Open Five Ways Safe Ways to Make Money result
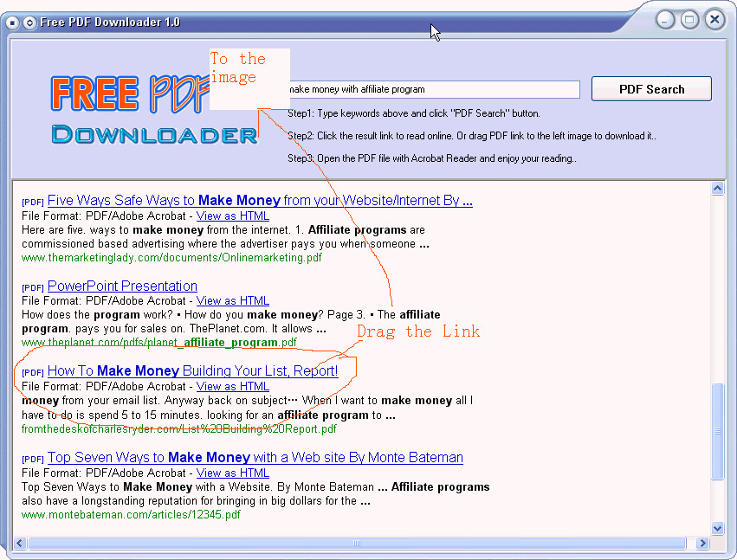Image resolution: width=737 pixels, height=560 pixels. tap(260, 200)
